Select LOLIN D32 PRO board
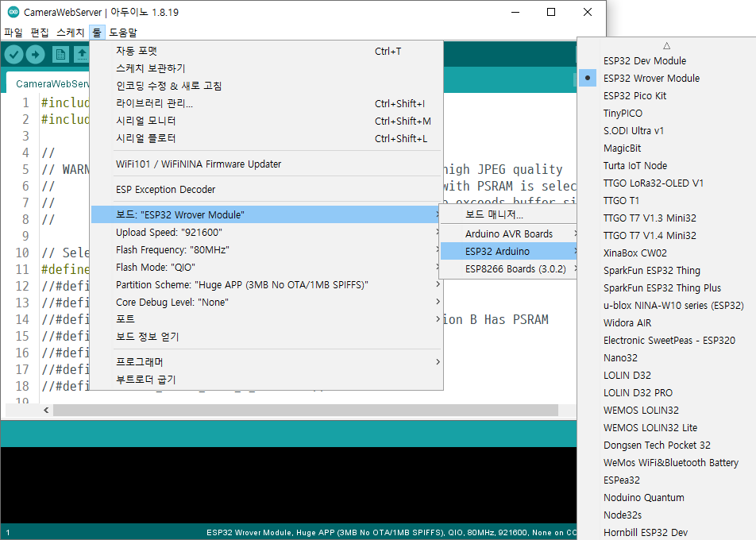 666,392
